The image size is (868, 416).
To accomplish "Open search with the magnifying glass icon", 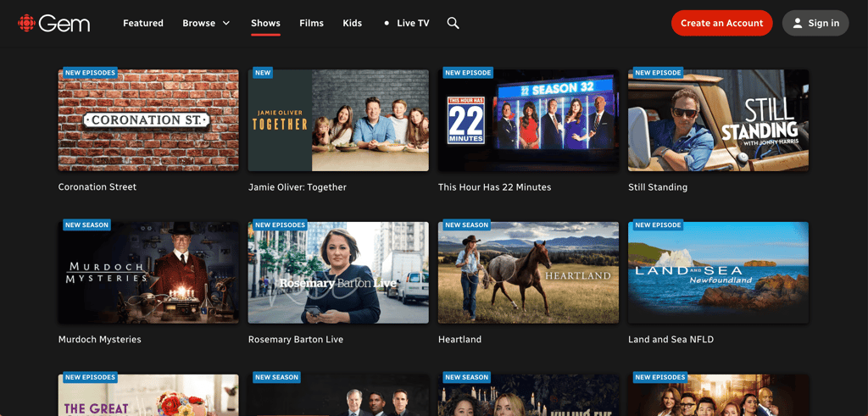I will (453, 23).
